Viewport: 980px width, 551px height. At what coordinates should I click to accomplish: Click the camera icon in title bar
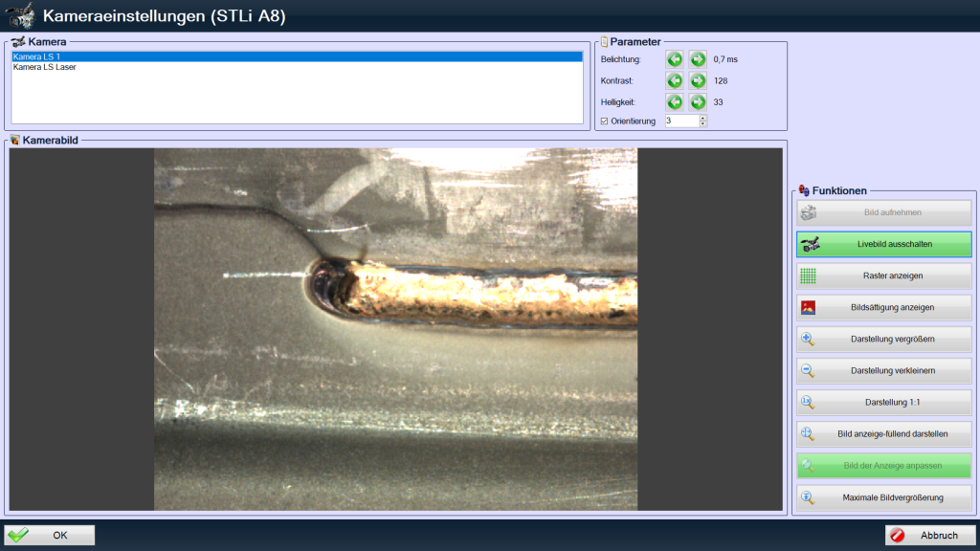[20, 15]
